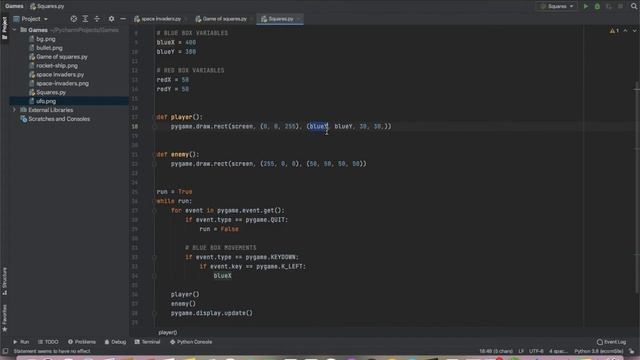Open the Squares run configuration dropdown
Image resolution: width=640 pixels, height=360 pixels.
(x=557, y=6)
